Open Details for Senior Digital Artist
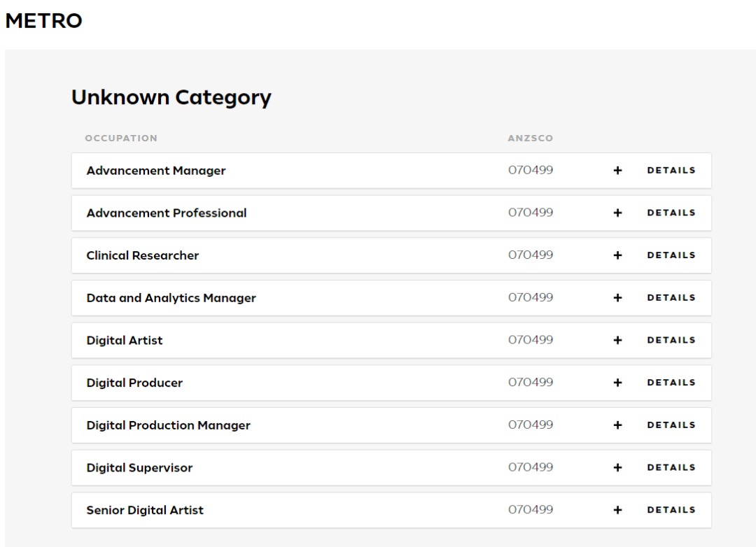Viewport: 756px width, 547px height. [x=671, y=510]
